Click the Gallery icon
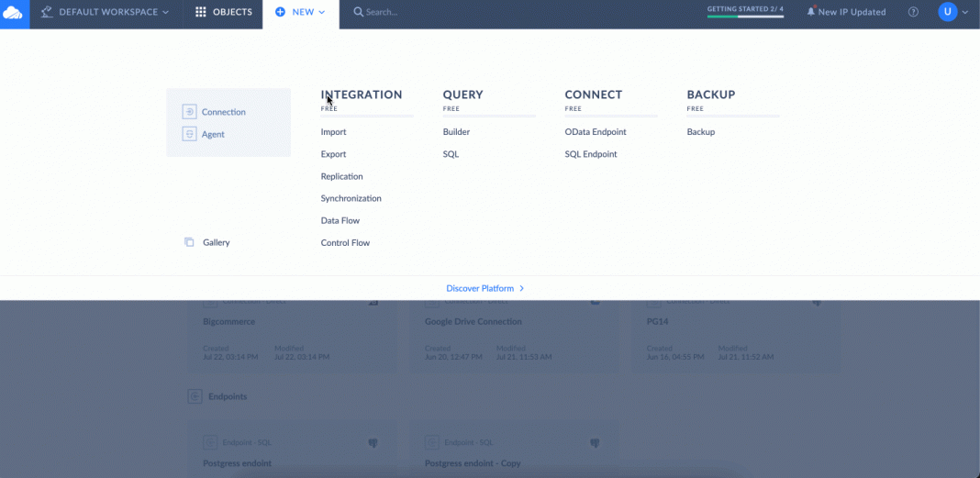Image resolution: width=980 pixels, height=478 pixels. pyautogui.click(x=189, y=242)
